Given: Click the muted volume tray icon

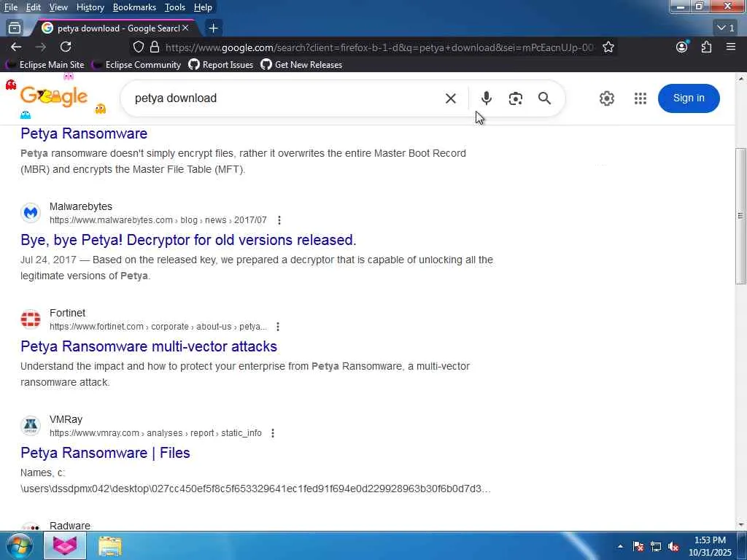Looking at the screenshot, I should [673, 546].
